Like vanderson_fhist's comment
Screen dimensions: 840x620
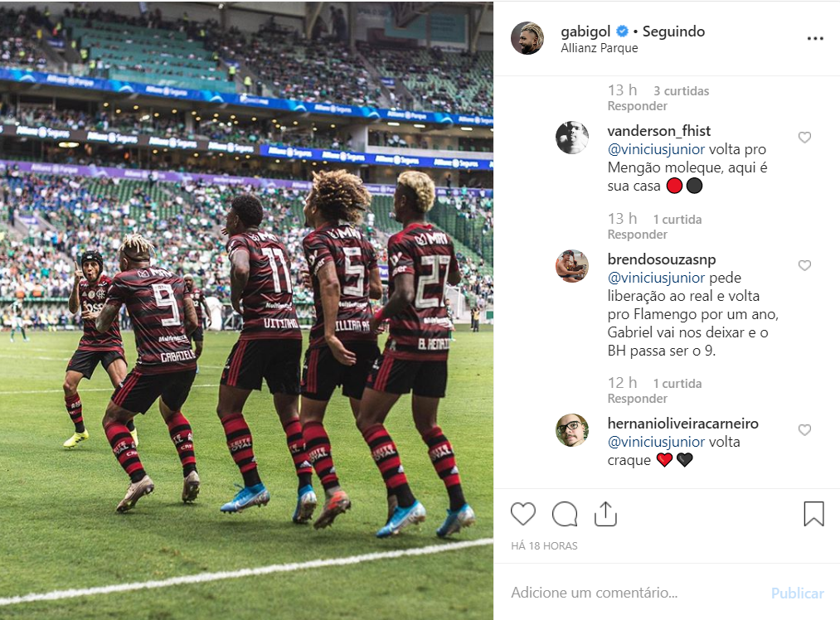[804, 138]
